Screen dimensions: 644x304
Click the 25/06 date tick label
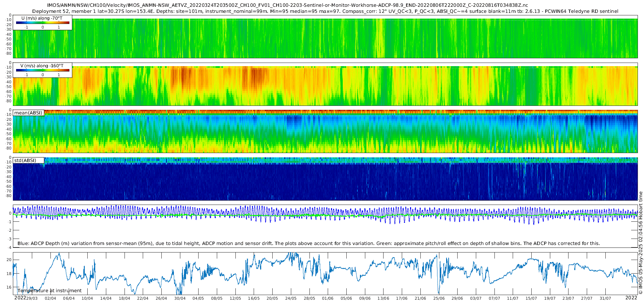coord(439,298)
